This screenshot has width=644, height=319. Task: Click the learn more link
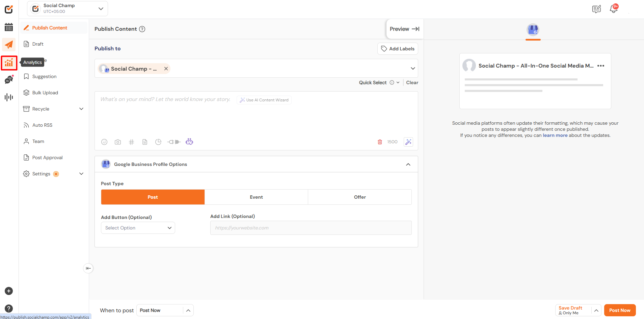pyautogui.click(x=555, y=136)
